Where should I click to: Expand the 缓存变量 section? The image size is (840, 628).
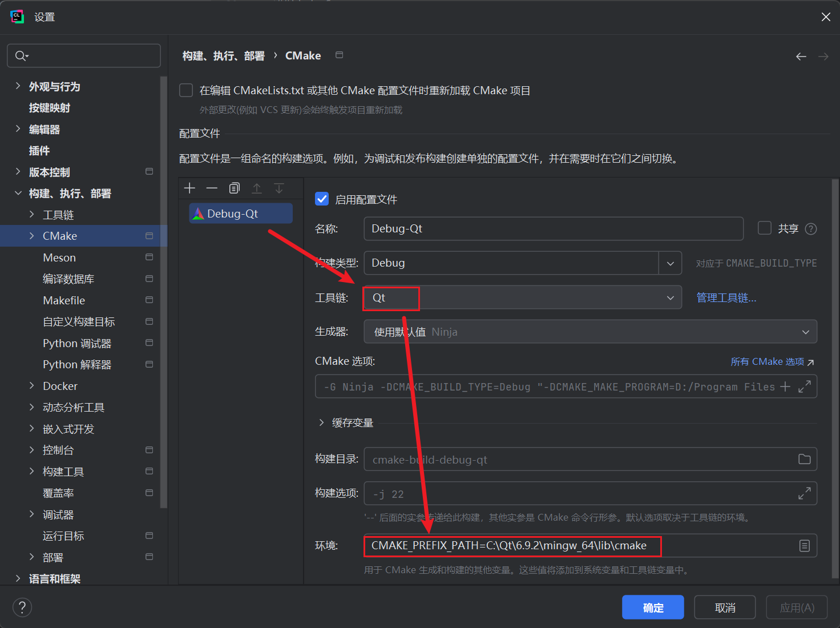click(x=321, y=422)
